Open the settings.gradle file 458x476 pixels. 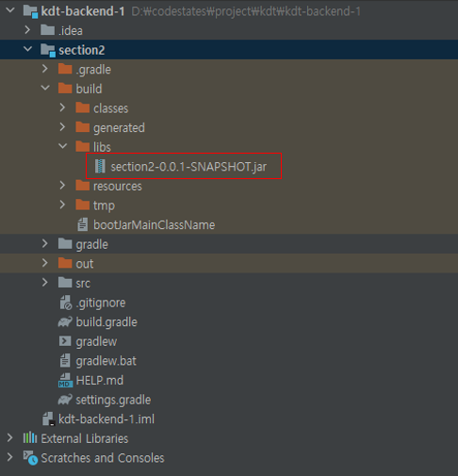(x=113, y=400)
